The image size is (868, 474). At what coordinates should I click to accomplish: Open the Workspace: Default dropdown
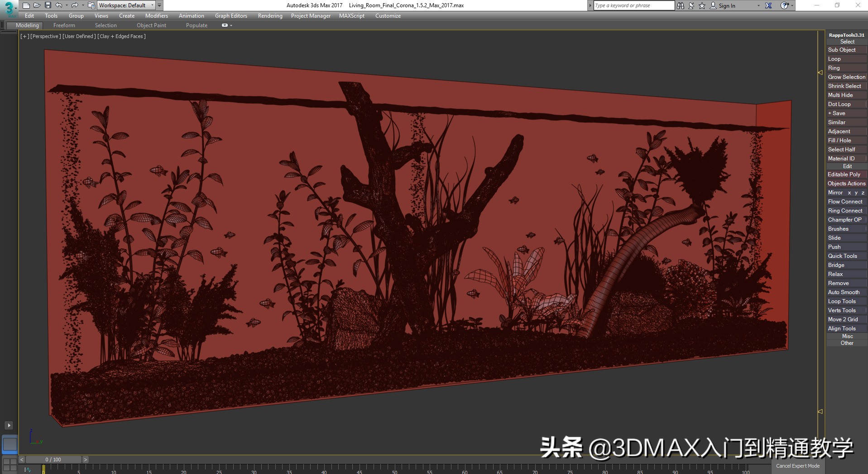coord(126,5)
